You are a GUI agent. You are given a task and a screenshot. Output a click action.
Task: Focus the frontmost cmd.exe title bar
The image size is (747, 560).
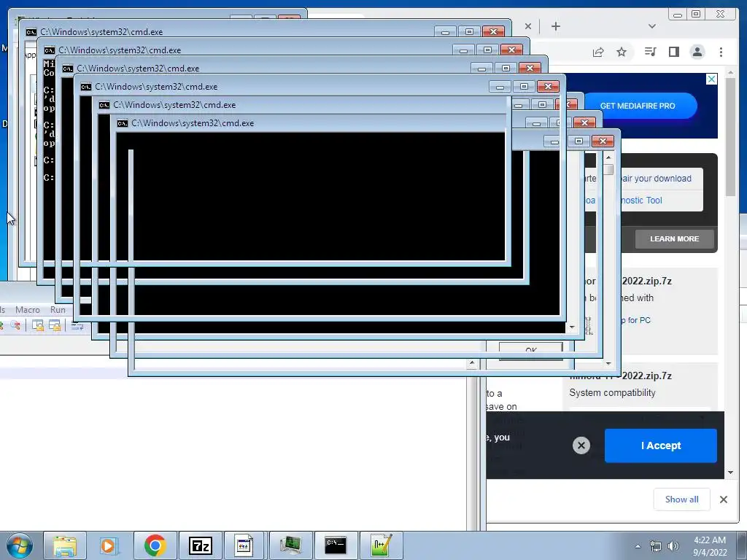(311, 122)
